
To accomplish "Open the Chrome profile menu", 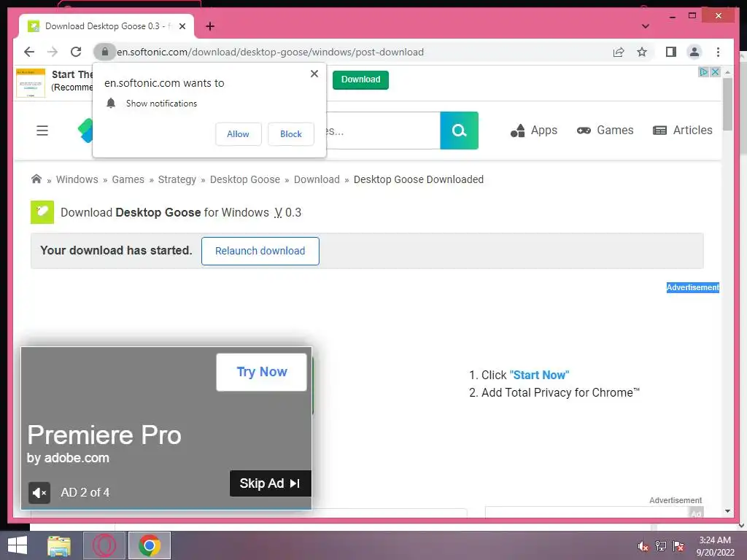I will click(x=694, y=52).
